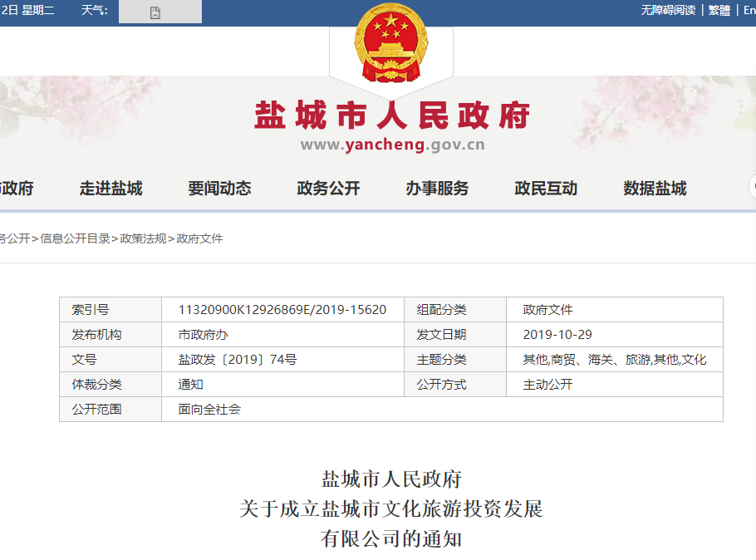The image size is (756, 560).
Task: Open the 政民互动 navigation menu
Action: tap(545, 189)
